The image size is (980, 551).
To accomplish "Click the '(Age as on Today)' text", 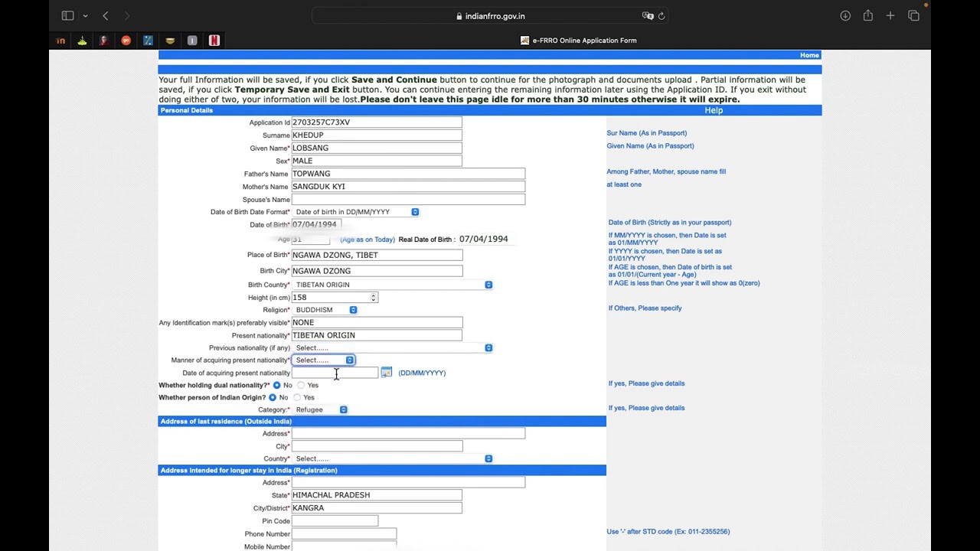I will click(367, 240).
